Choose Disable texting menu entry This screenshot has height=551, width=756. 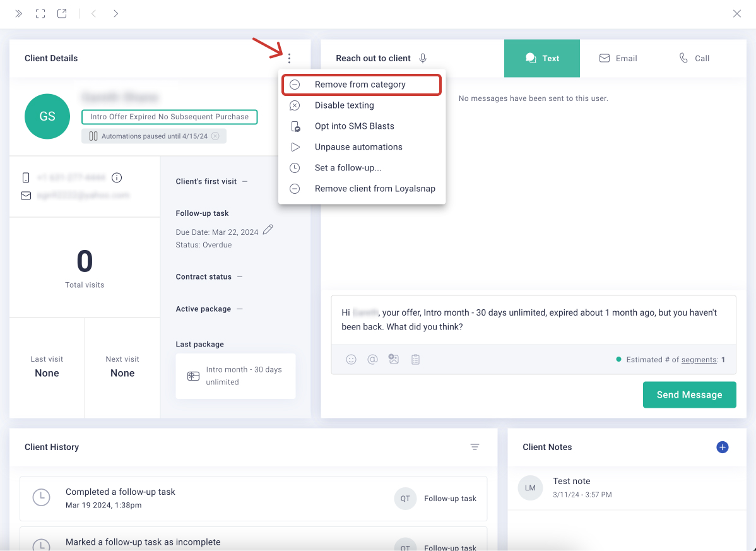[362, 105]
